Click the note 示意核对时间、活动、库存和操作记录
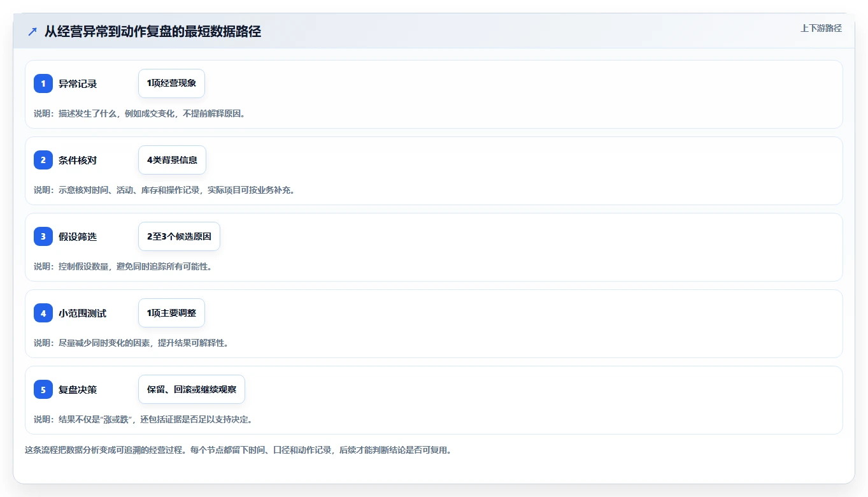This screenshot has width=868, height=497. 130,190
